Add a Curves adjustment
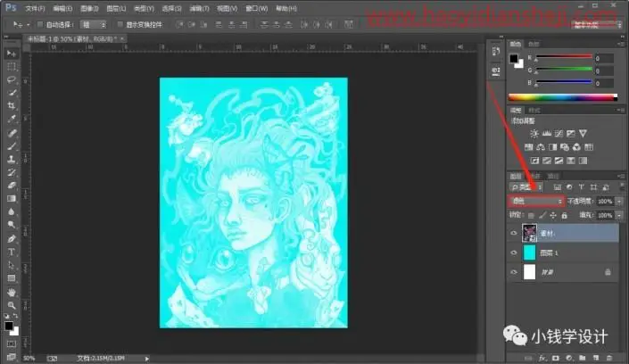The image size is (629, 364). [x=559, y=134]
